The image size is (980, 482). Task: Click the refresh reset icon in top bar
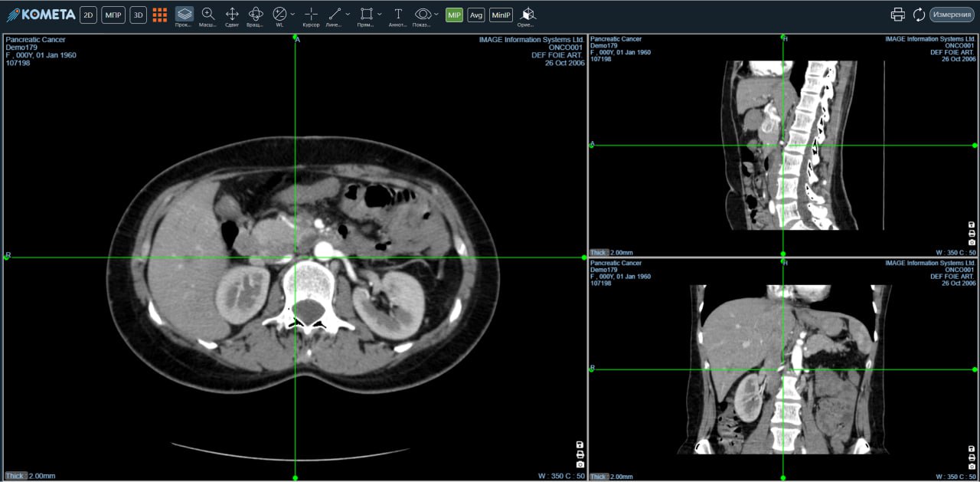click(919, 15)
